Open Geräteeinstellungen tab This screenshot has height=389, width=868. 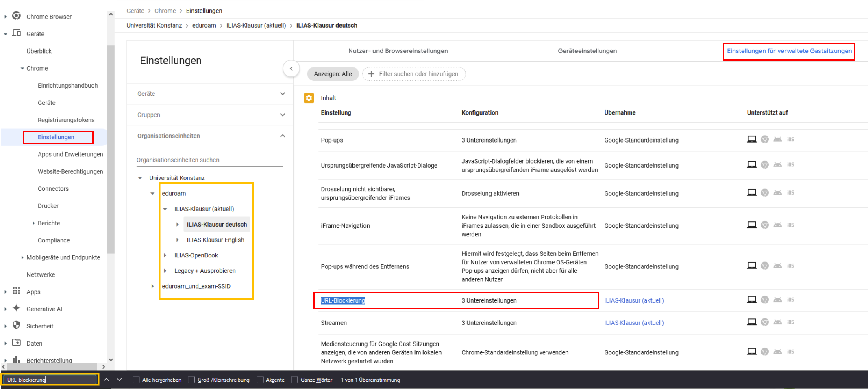[587, 51]
